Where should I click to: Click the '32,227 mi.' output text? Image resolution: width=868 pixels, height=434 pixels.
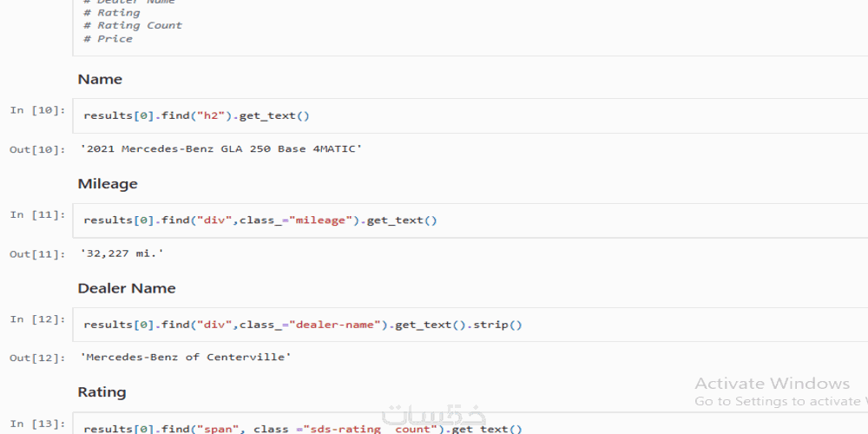click(x=122, y=253)
